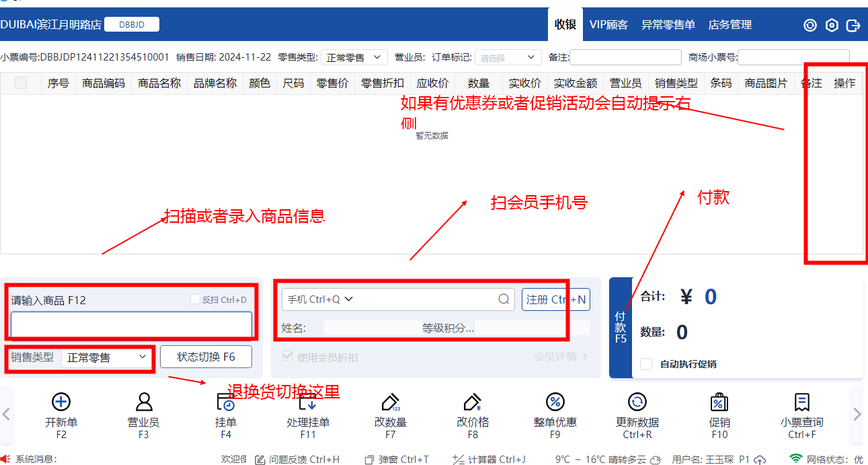Open the 异常零售单 tab
Screen dimensions: 868x465
pyautogui.click(x=668, y=25)
